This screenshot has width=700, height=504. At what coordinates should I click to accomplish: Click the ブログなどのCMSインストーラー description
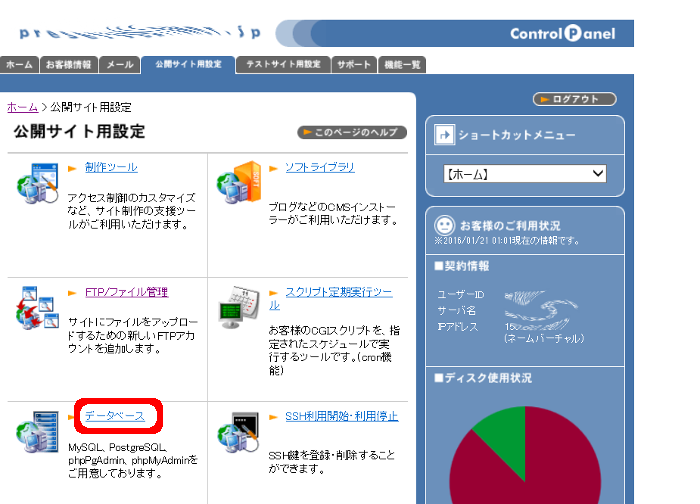coord(333,213)
